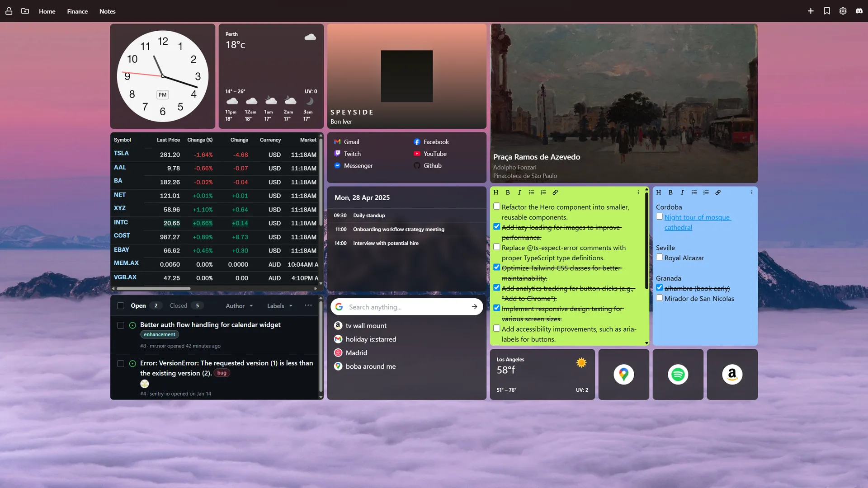Click the 'enhancement' issue label
The width and height of the screenshot is (868, 488).
[x=160, y=335]
